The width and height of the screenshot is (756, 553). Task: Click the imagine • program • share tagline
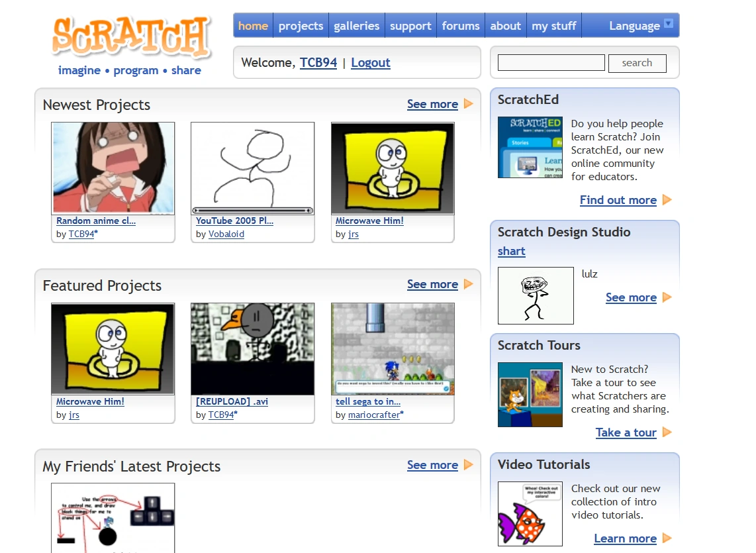[x=130, y=70]
